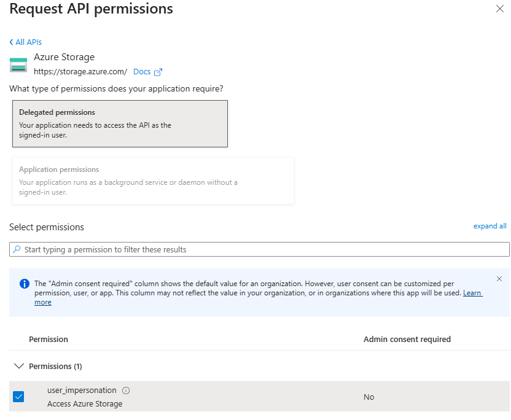Screen dimensions: 511x420
Task: Open the Learn more link
Action: click(472, 293)
